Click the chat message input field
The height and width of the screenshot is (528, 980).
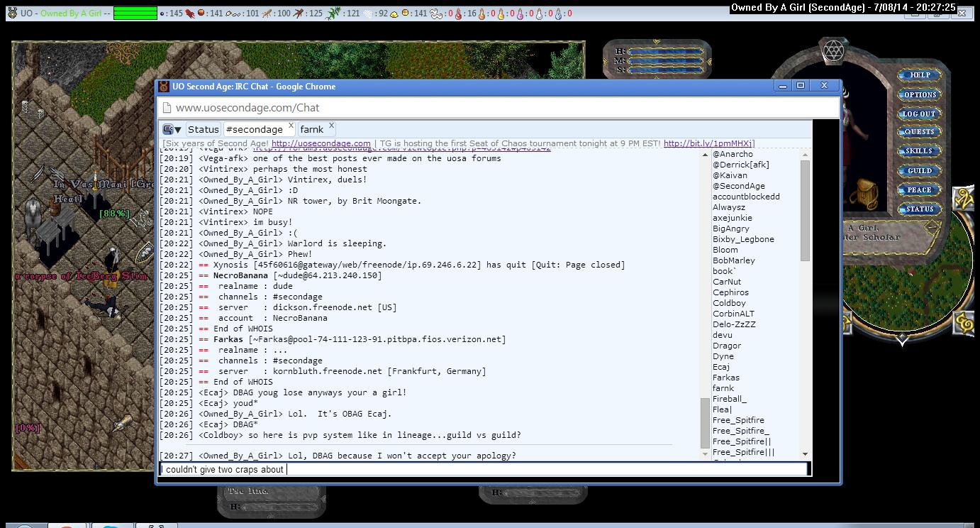(482, 469)
